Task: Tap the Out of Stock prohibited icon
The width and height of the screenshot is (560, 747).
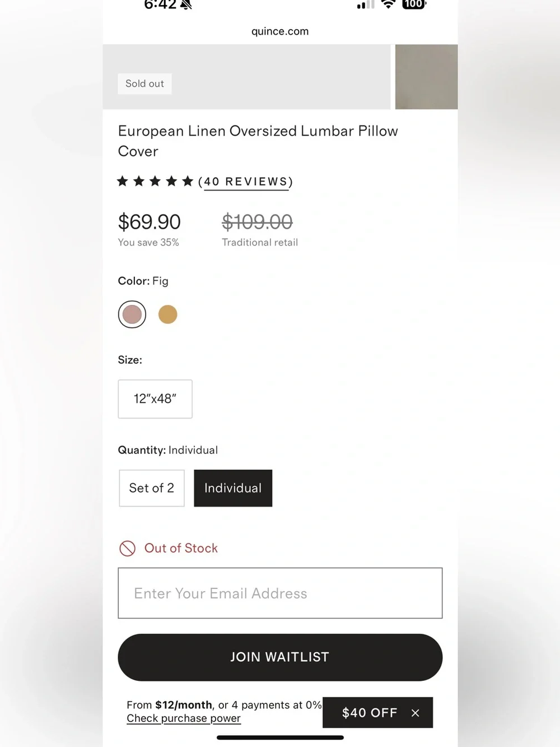Action: 128,548
